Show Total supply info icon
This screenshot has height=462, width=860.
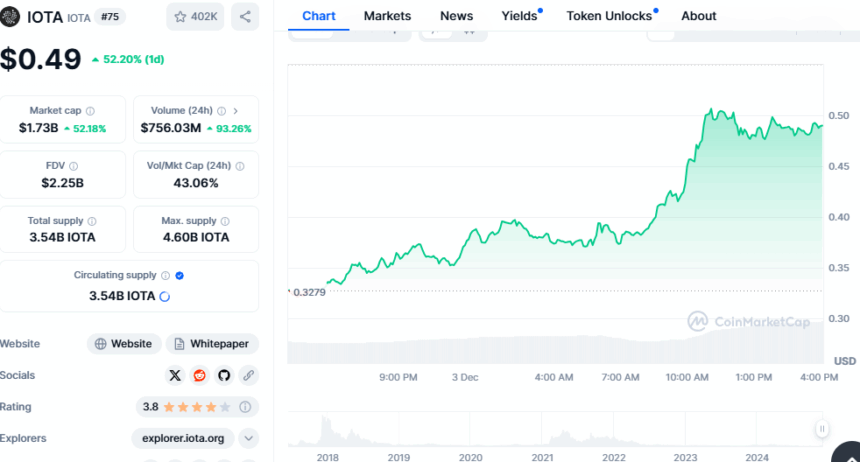pyautogui.click(x=92, y=221)
